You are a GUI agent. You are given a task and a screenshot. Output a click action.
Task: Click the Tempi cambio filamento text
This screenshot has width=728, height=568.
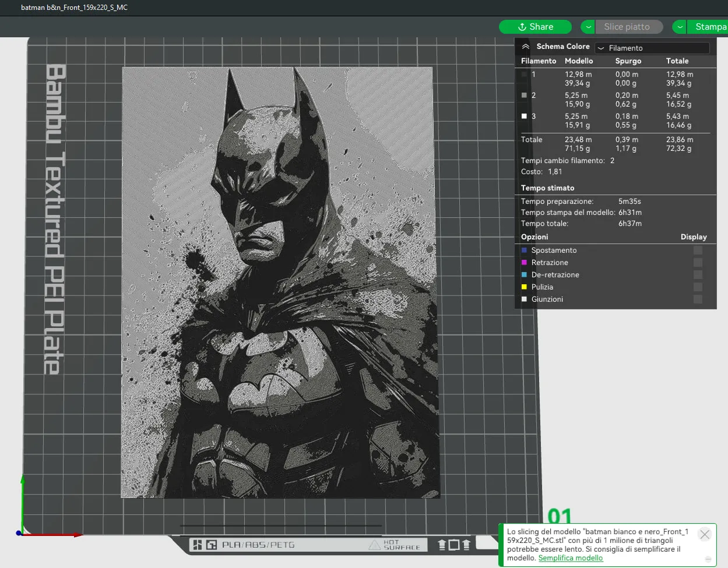[563, 161]
